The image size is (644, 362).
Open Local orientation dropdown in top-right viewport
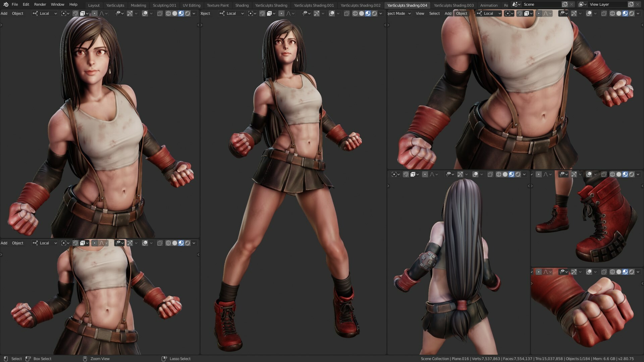tap(489, 13)
